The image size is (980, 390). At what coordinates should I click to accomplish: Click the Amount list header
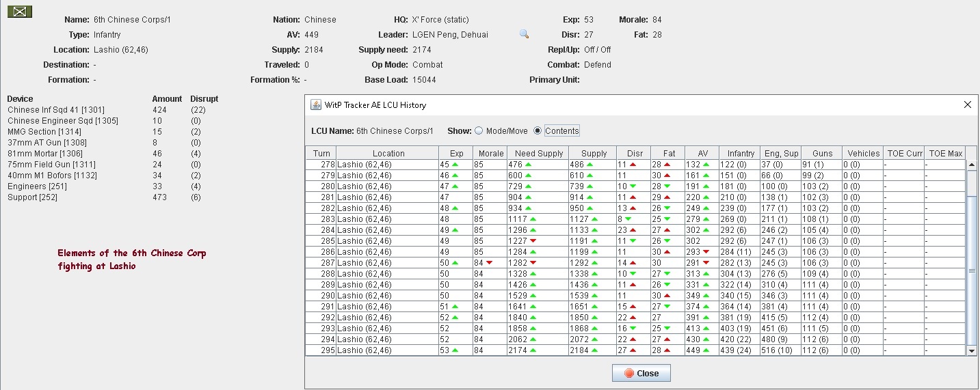click(x=167, y=99)
